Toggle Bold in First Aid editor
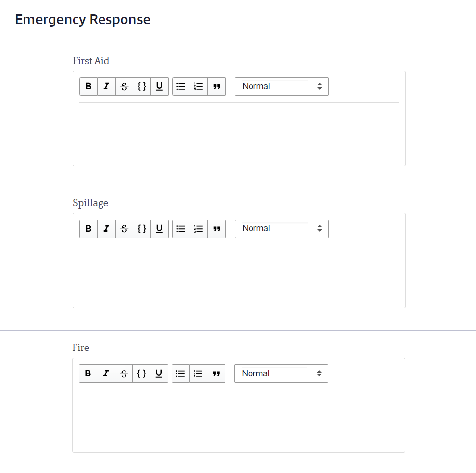This screenshot has width=476, height=473. tap(88, 87)
